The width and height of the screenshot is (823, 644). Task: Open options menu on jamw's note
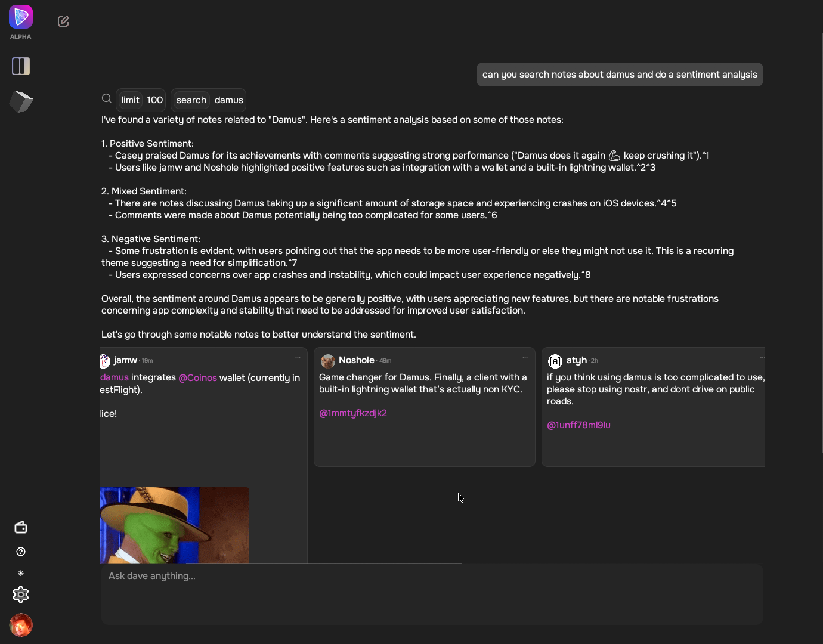(x=298, y=357)
